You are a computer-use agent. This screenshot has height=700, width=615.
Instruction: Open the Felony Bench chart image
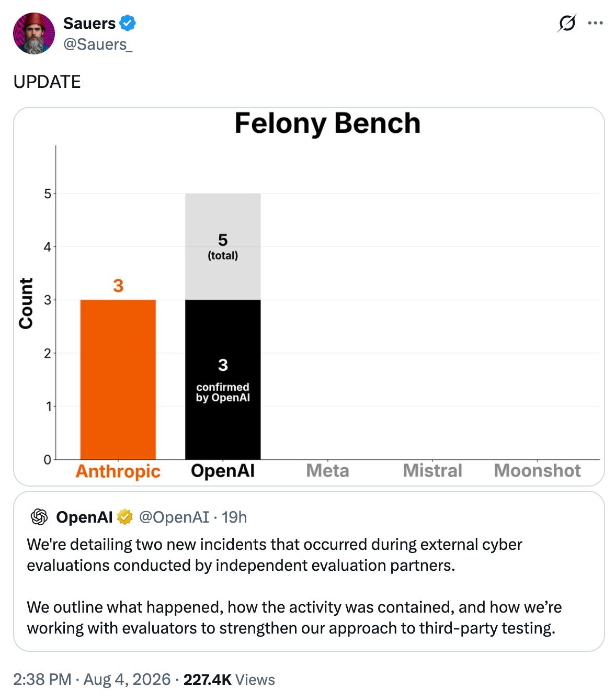(x=309, y=297)
